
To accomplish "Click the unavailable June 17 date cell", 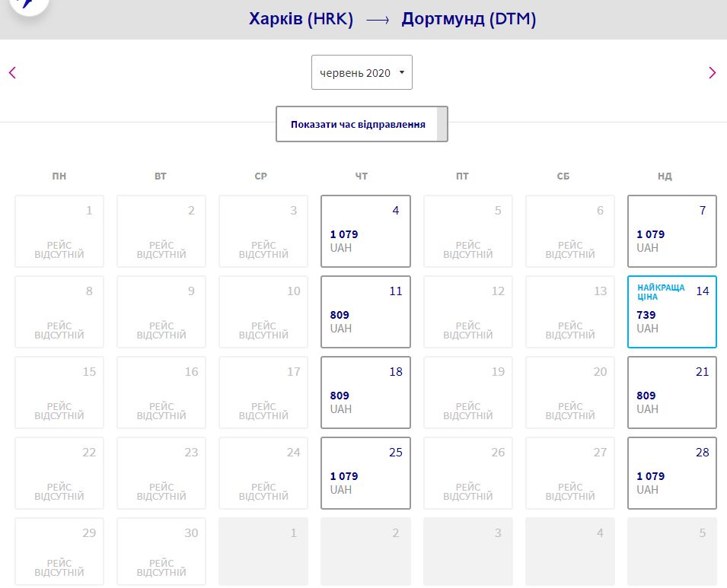I will 263,393.
